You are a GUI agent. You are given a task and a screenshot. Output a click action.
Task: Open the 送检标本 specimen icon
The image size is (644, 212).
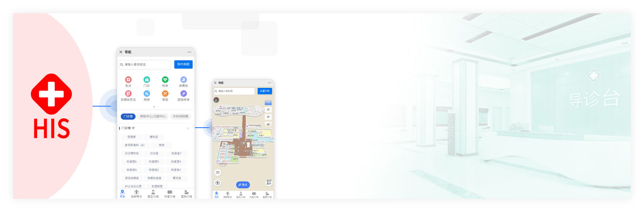pos(183,94)
